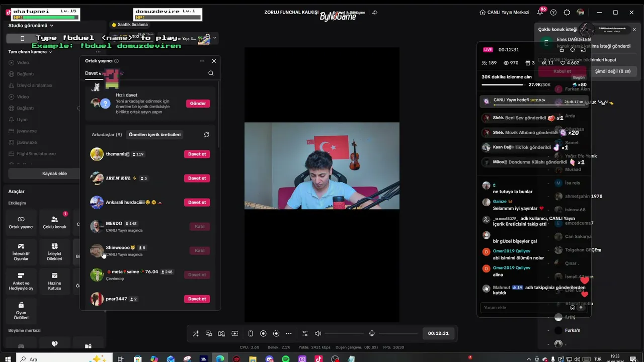Open scene options three-dot menu
644x362 pixels.
98,52
